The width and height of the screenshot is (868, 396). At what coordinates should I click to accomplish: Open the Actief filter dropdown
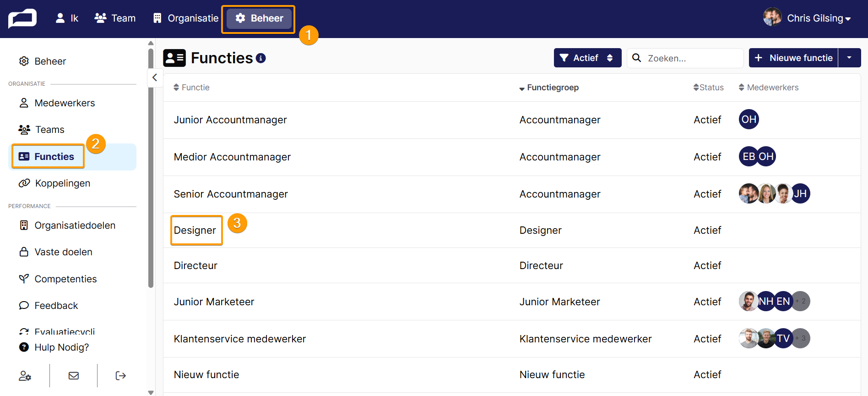[x=587, y=58]
